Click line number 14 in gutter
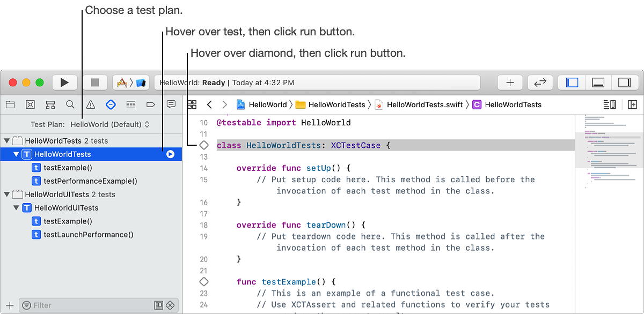 [x=203, y=168]
